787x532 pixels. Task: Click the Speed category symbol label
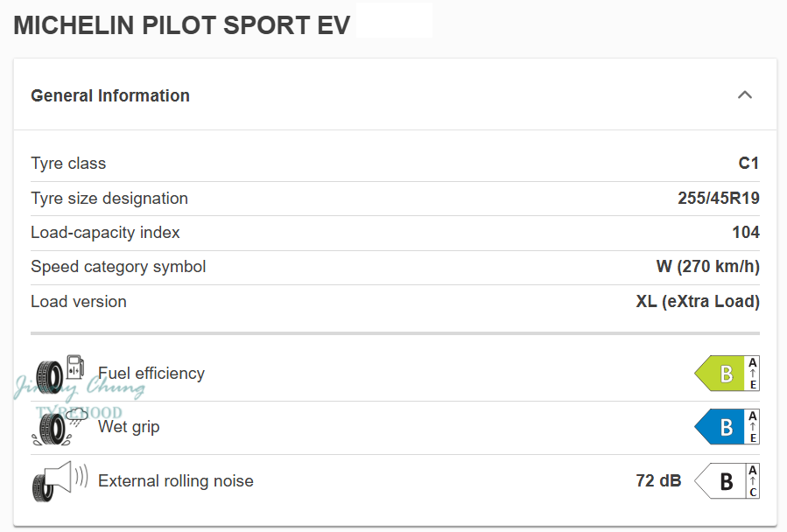pos(118,267)
